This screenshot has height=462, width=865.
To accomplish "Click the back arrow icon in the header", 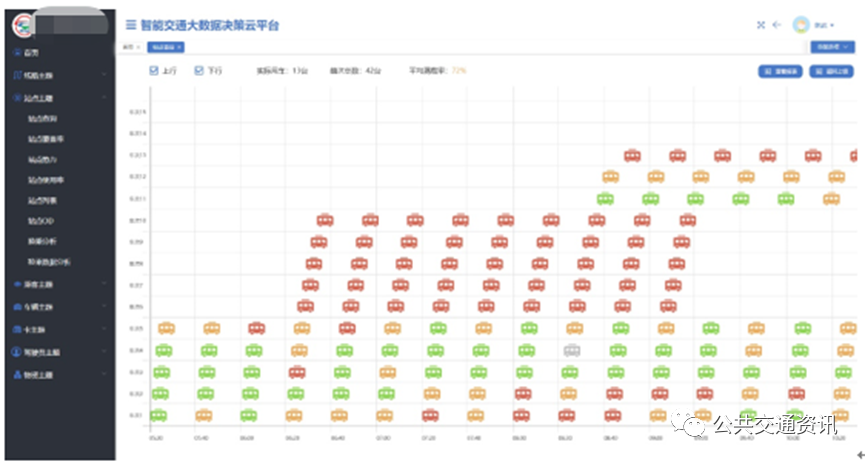I will [776, 25].
